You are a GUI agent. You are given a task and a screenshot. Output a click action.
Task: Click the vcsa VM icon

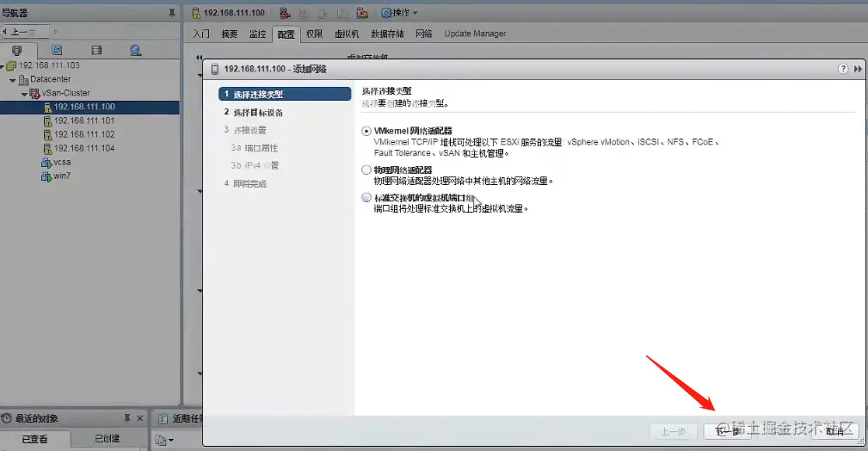(x=46, y=163)
